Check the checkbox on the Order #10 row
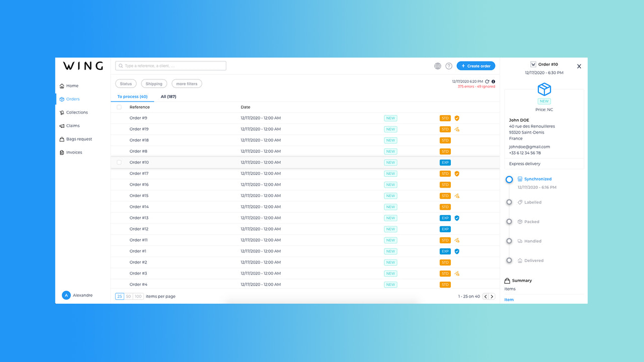 119,162
